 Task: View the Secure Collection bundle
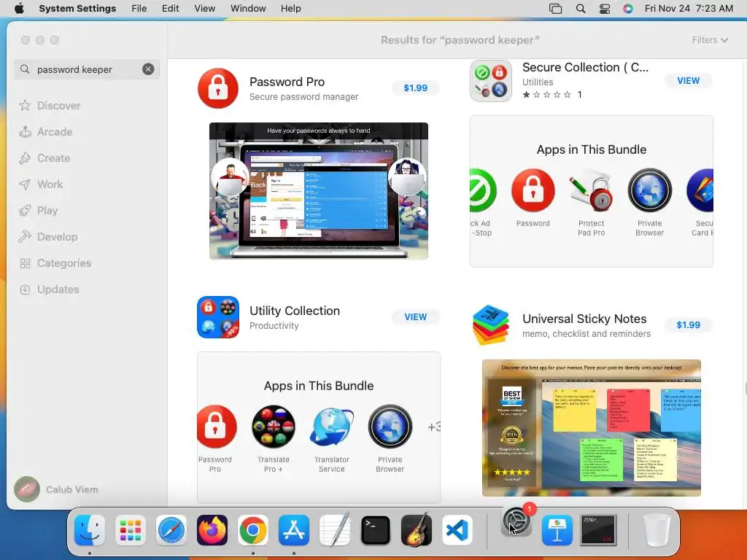(689, 80)
